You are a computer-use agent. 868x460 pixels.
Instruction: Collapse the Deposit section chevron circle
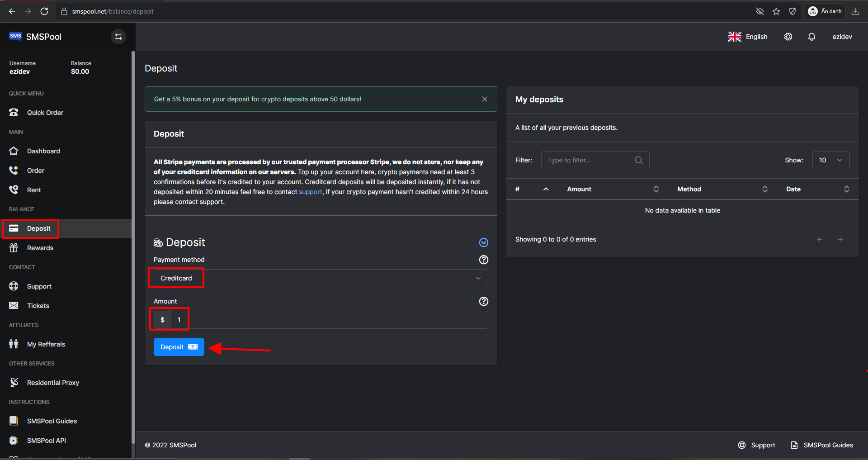[x=483, y=242]
